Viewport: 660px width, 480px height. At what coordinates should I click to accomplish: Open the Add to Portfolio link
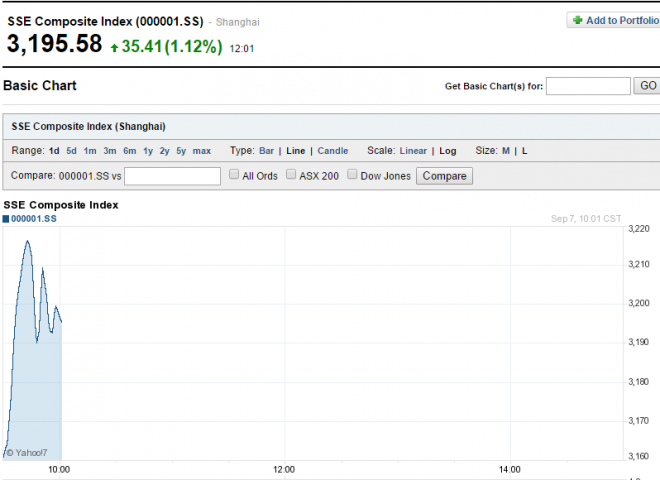coord(622,20)
